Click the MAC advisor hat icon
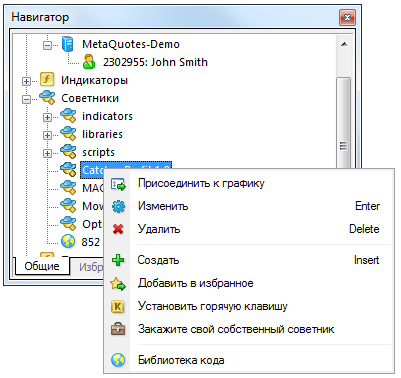The image size is (401, 378). [68, 188]
